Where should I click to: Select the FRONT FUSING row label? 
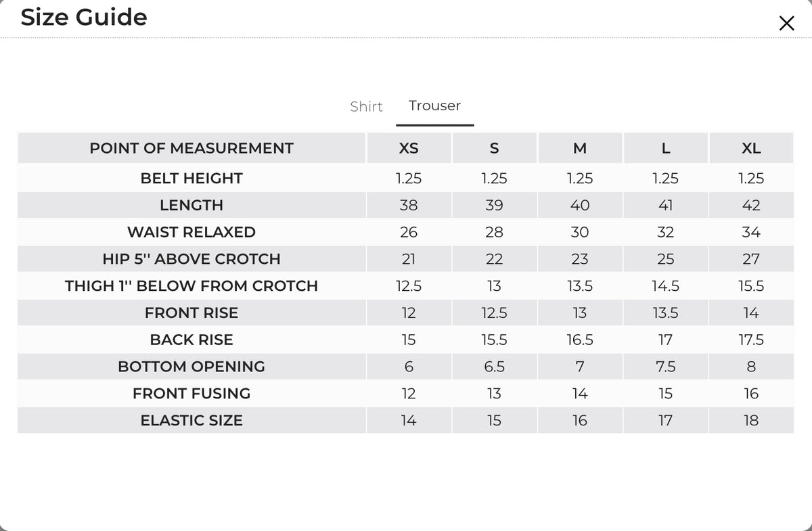click(191, 393)
